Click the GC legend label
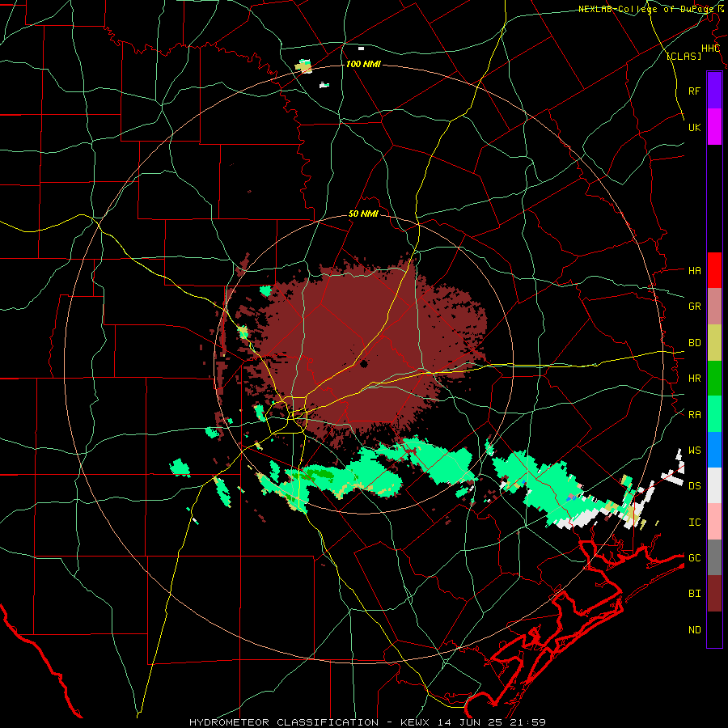Image resolution: width=728 pixels, height=728 pixels. (694, 558)
